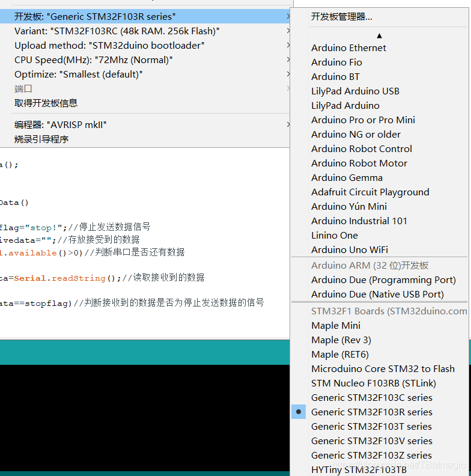The image size is (471, 476).
Task: Expand arrow beside Variant STM32F103RC row
Action: 288,31
